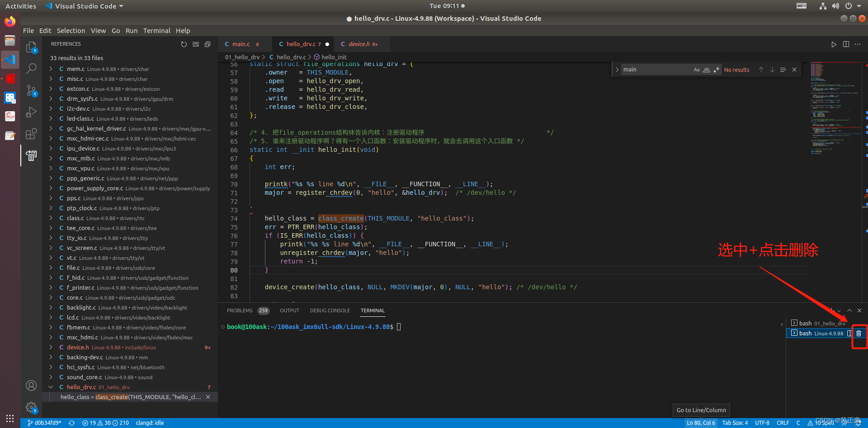Change Tab Size: 4 setting
Screen dimensions: 868x428
point(735,423)
